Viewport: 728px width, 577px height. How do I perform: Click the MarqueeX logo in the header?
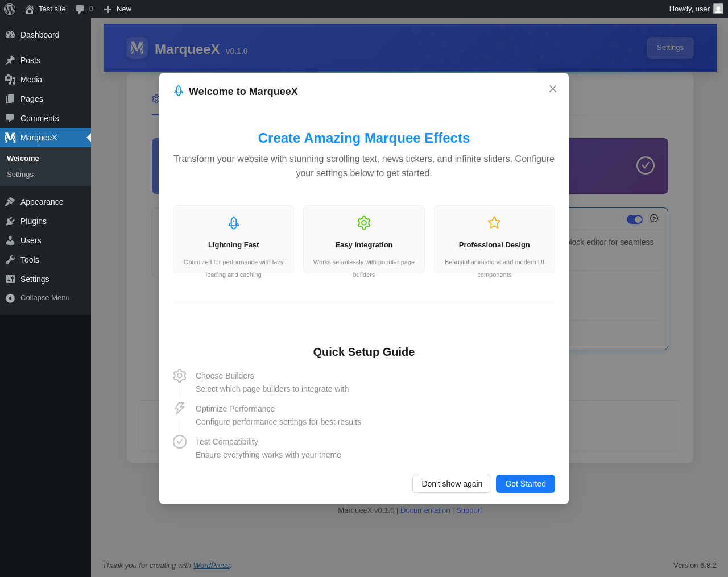[x=137, y=48]
